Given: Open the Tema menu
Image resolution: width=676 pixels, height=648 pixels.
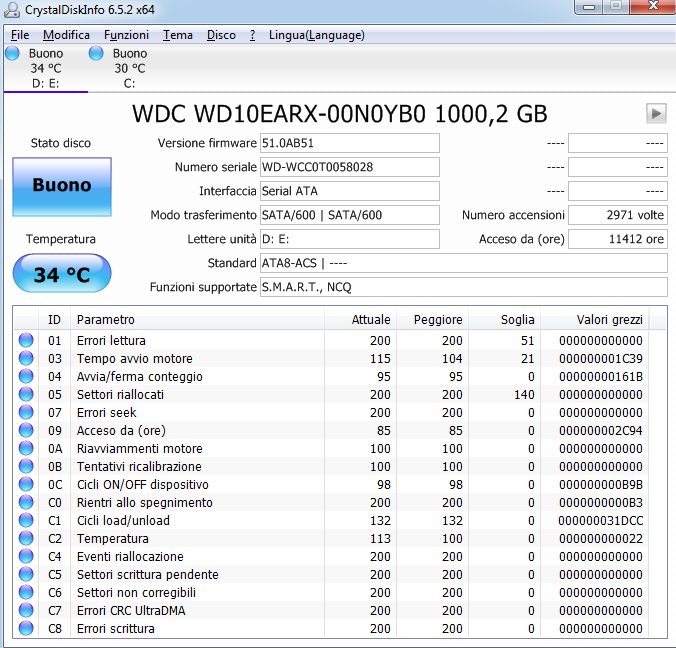Looking at the screenshot, I should click(x=178, y=35).
